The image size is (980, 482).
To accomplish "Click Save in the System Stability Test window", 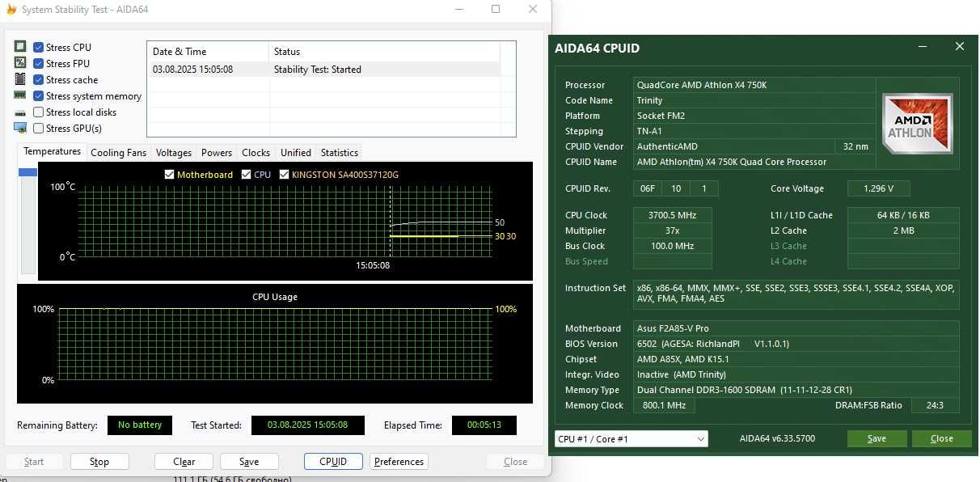I will click(x=249, y=462).
